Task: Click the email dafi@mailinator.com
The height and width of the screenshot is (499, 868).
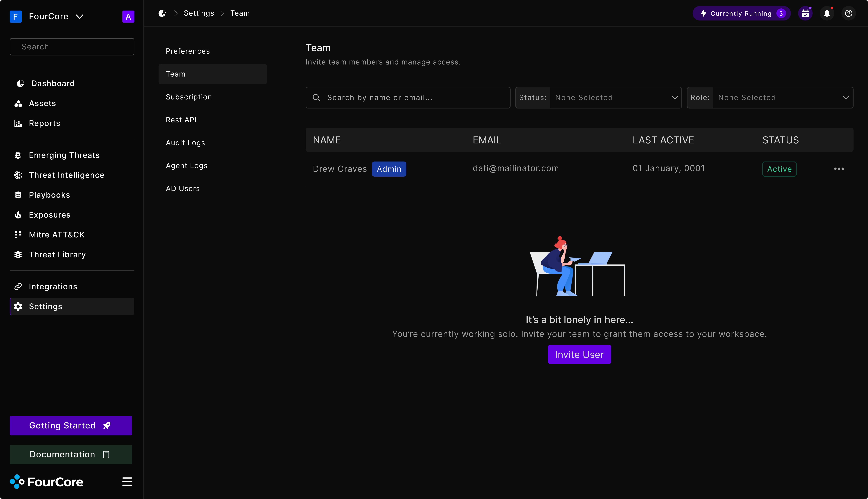Action: click(x=516, y=168)
